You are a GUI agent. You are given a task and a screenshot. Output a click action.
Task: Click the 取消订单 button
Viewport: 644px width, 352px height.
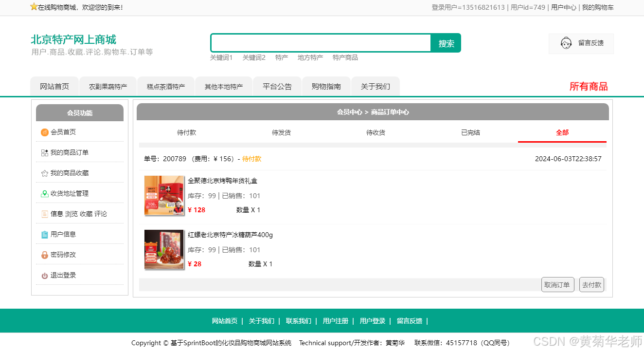click(x=557, y=285)
